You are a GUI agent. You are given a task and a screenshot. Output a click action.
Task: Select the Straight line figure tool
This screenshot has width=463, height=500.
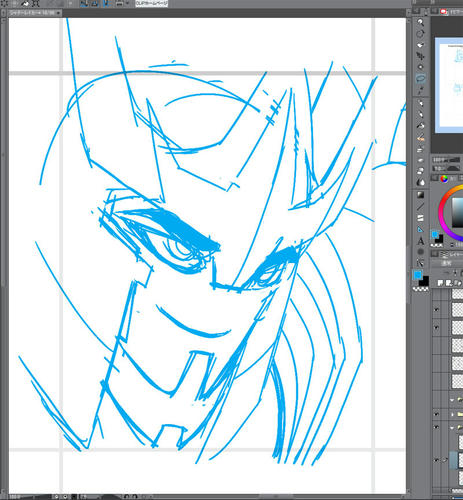point(420,206)
